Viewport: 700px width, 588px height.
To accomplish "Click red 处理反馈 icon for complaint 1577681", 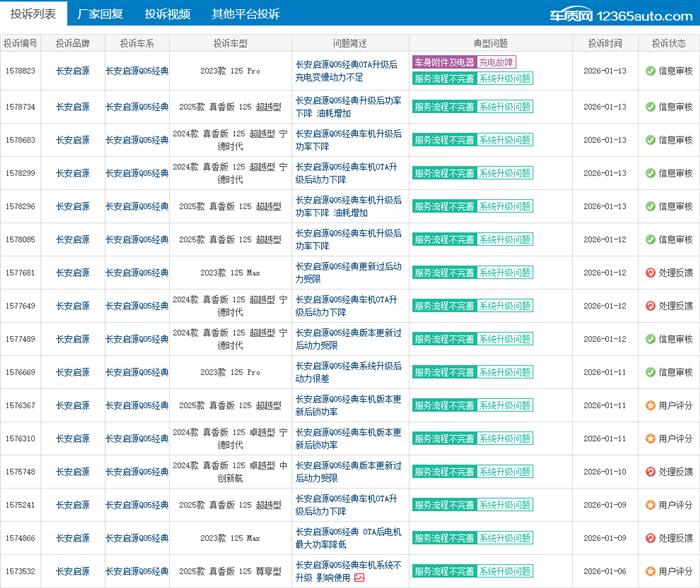I will [x=650, y=273].
